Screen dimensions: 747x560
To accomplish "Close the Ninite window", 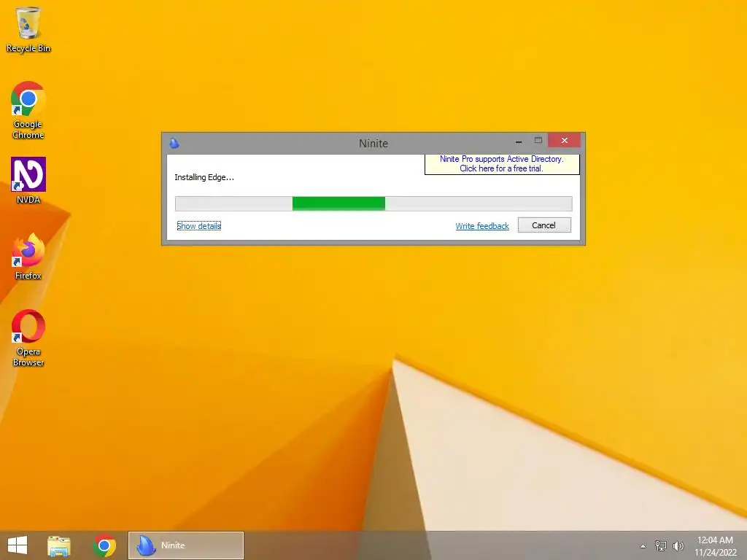I will 565,140.
